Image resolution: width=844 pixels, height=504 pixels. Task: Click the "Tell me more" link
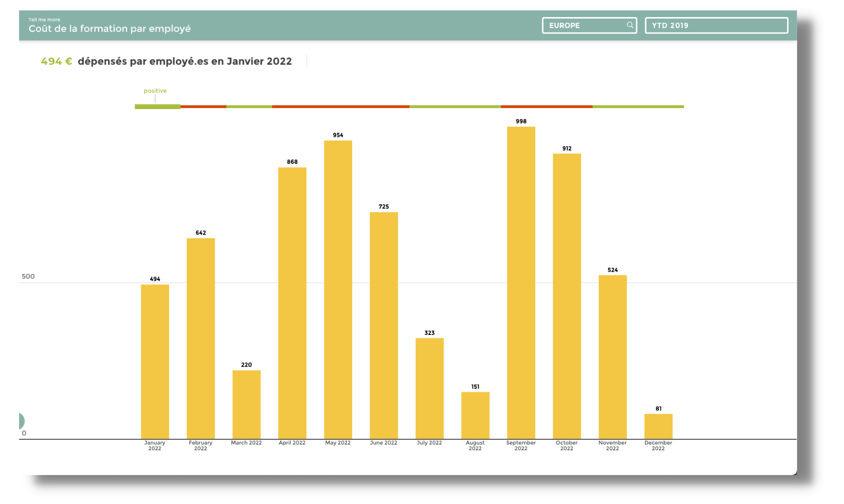tap(44, 20)
